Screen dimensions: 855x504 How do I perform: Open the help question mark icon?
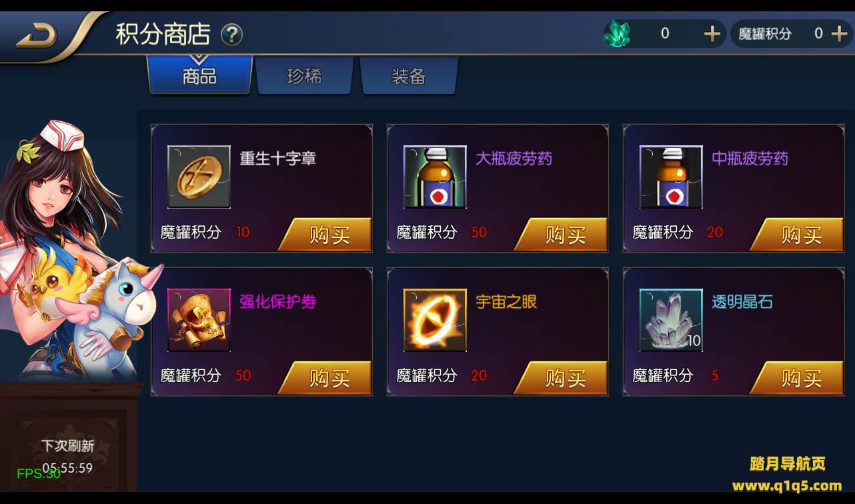(x=231, y=34)
